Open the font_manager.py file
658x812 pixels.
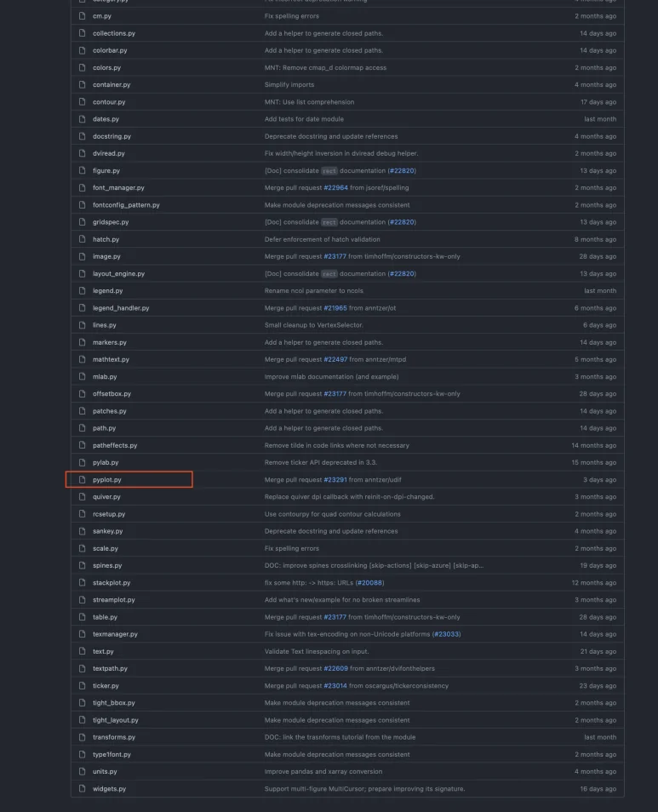tap(118, 187)
